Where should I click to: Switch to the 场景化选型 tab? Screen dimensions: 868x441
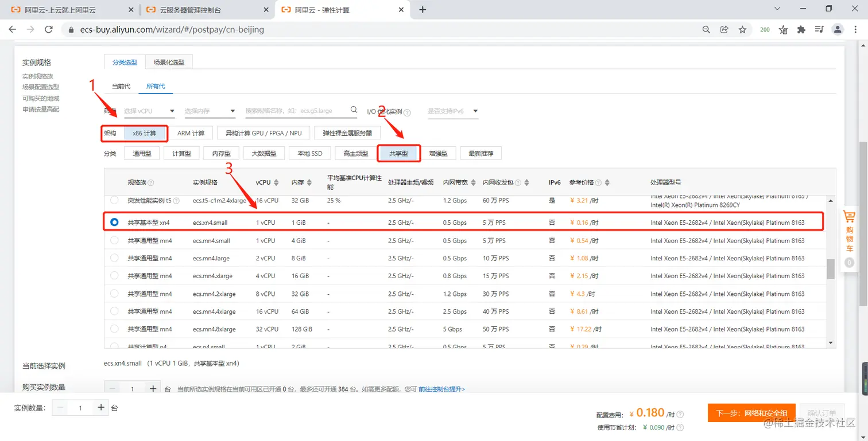click(x=169, y=62)
